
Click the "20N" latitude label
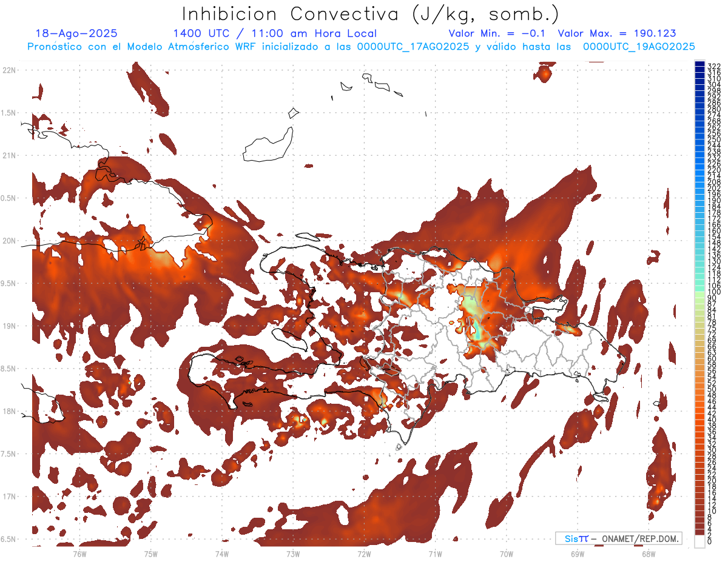tap(9, 241)
